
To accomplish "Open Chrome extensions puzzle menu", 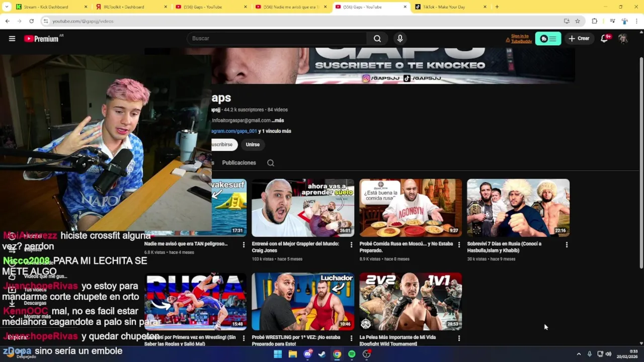I will pyautogui.click(x=594, y=21).
